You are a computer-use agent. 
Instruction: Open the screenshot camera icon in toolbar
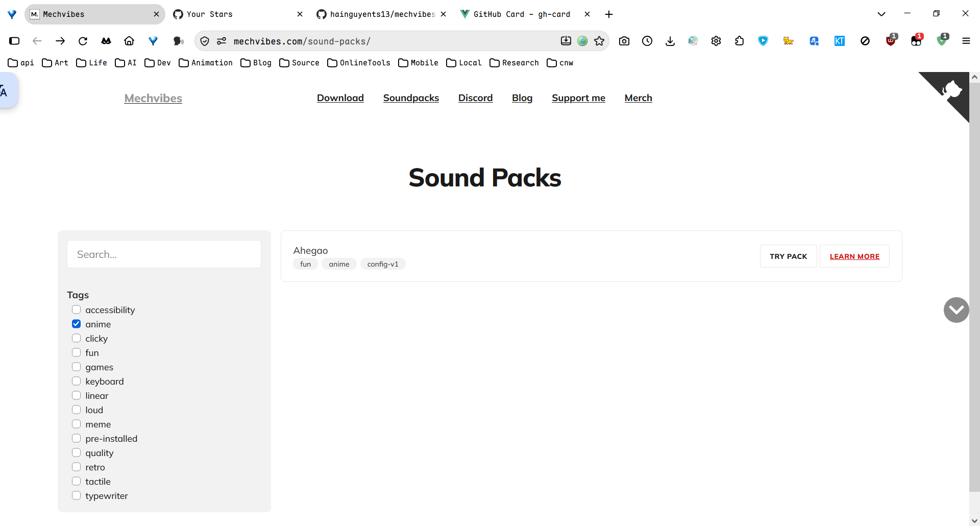(x=624, y=41)
